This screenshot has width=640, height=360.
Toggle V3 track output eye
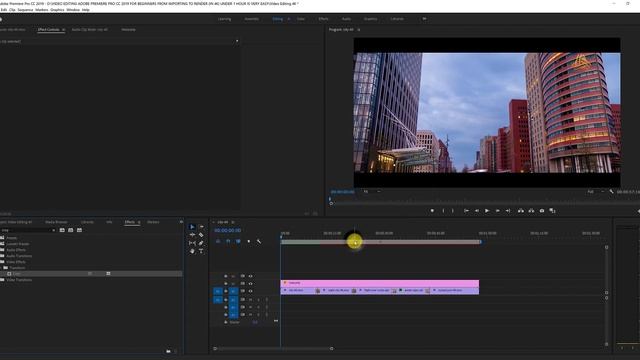pos(250,276)
